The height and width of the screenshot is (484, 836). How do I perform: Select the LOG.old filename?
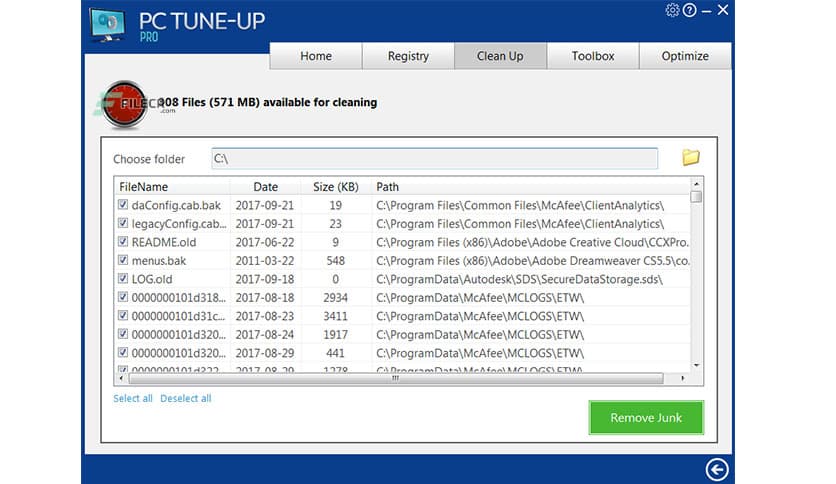[152, 279]
